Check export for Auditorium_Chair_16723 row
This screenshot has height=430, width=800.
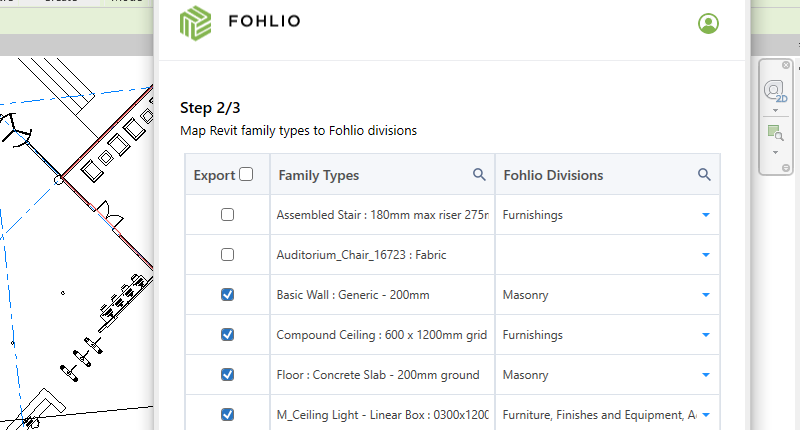point(228,255)
